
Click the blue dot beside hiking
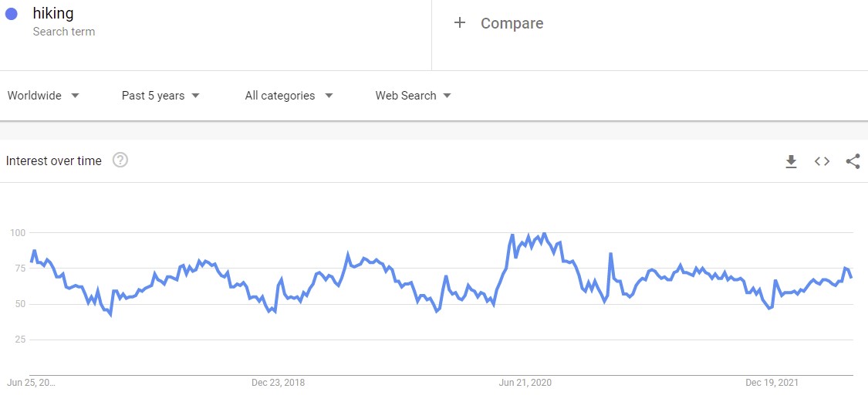tap(12, 14)
